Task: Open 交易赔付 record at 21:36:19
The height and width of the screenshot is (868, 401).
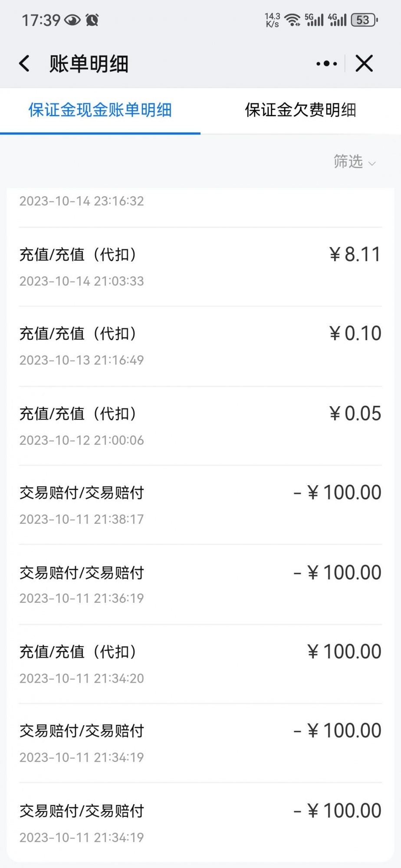Action: (200, 585)
